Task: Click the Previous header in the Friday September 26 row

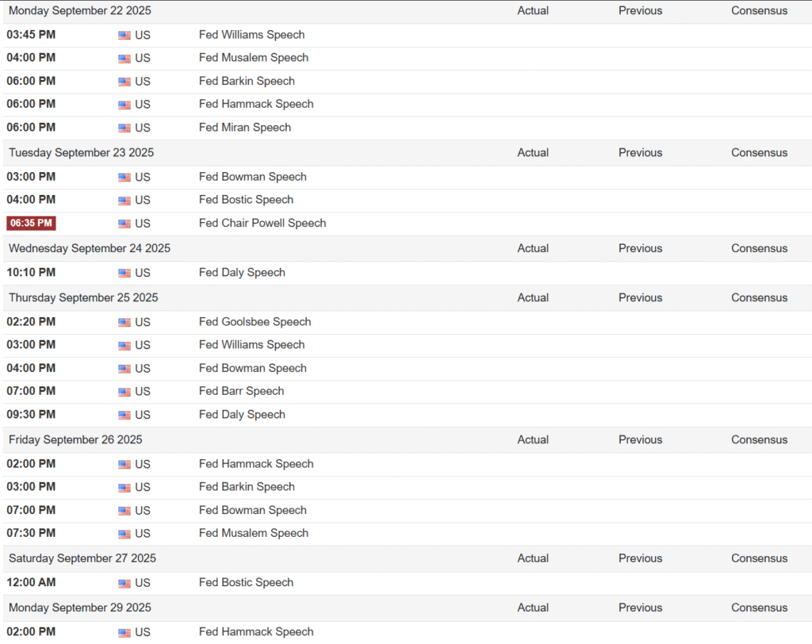Action: tap(640, 439)
